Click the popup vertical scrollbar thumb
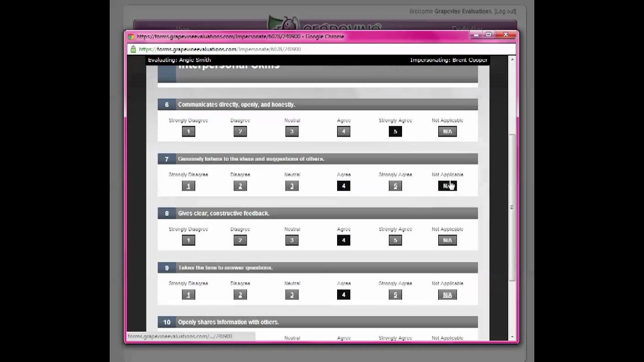Screen dimensions: 644x362 pos(512,207)
